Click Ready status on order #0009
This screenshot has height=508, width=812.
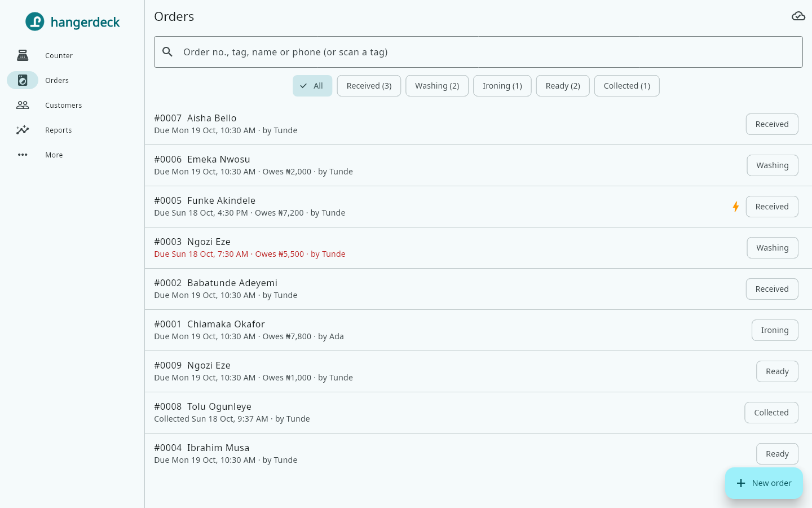pyautogui.click(x=777, y=371)
